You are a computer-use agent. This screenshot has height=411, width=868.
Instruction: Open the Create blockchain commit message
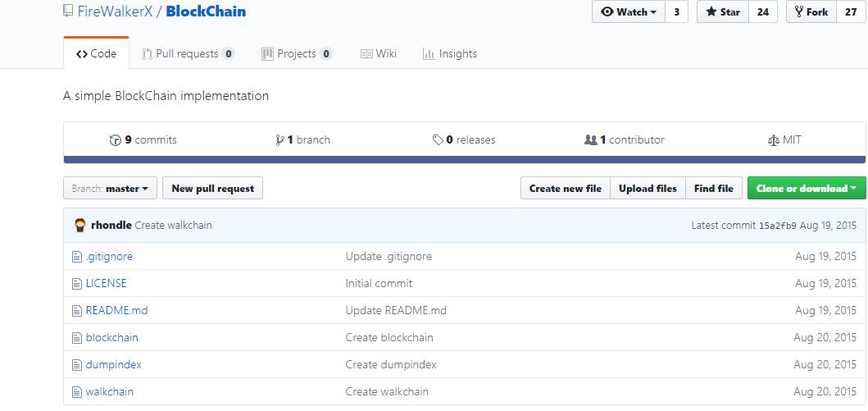click(389, 337)
